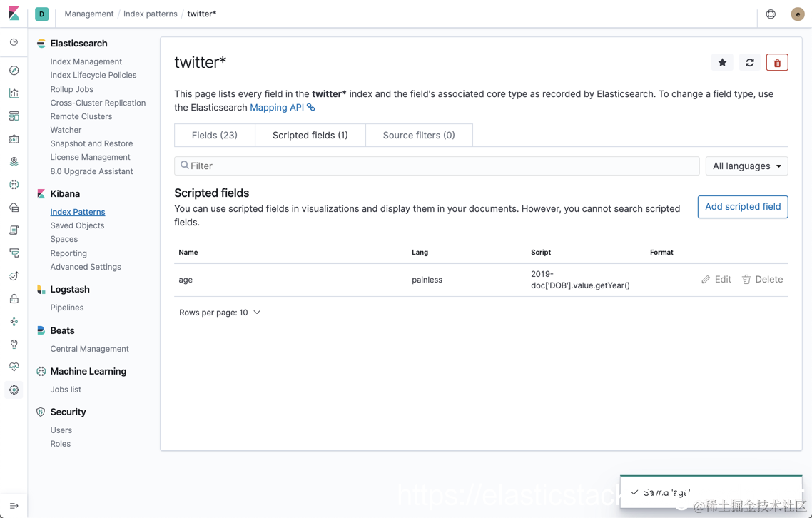This screenshot has height=518, width=812.
Task: Switch to the Fields (23) tab
Action: tap(214, 135)
